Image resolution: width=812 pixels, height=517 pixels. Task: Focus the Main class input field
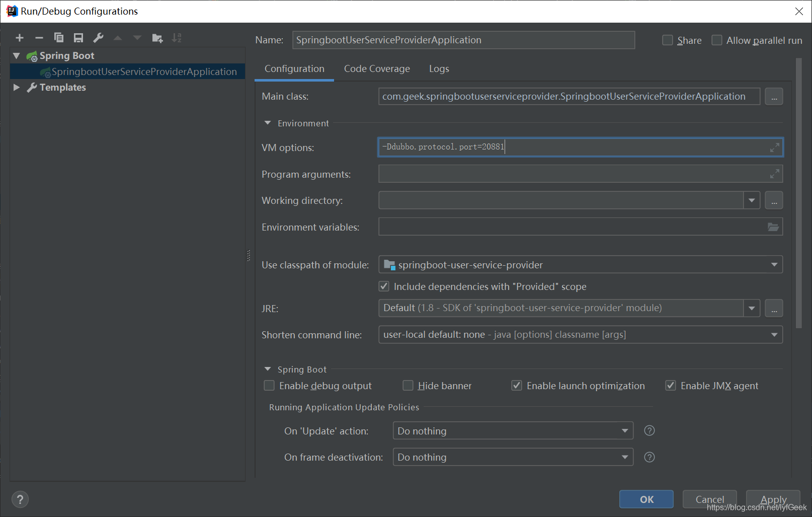click(569, 96)
